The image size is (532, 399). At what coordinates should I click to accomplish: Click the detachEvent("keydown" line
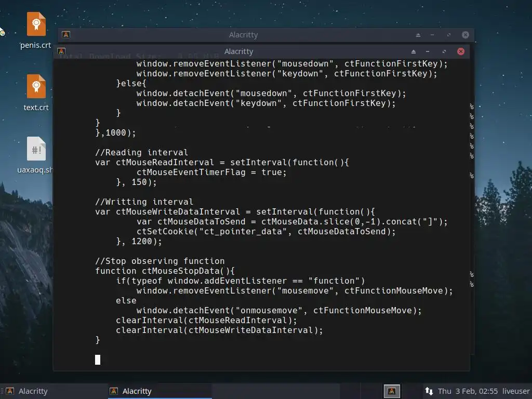click(x=266, y=103)
